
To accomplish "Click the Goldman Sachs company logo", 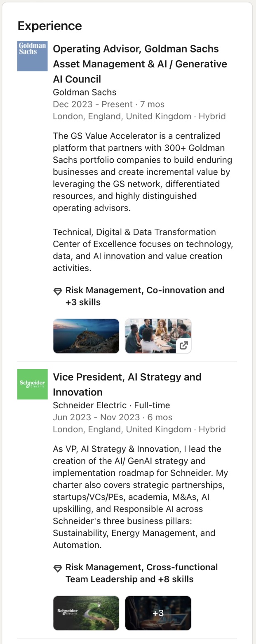I will (x=33, y=56).
